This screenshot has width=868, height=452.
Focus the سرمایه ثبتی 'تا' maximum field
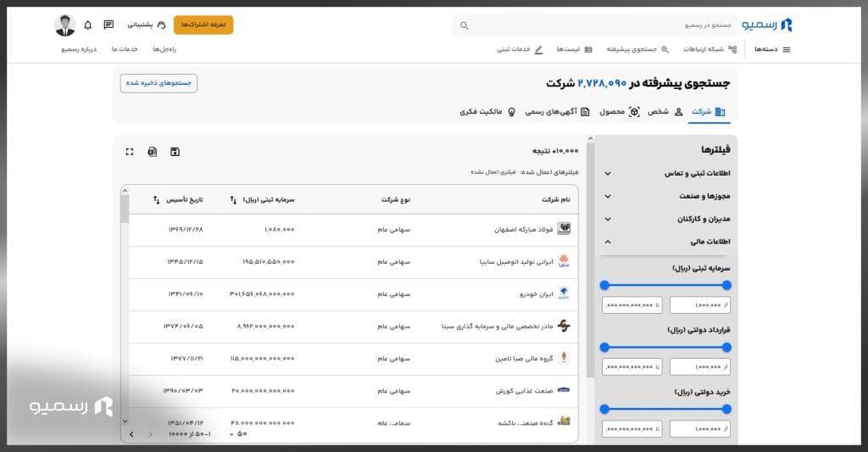(632, 304)
